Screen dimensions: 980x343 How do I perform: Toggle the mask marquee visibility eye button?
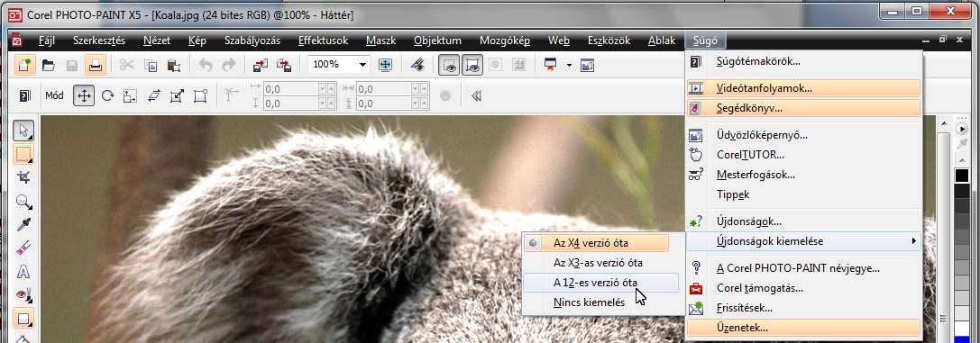click(x=449, y=65)
